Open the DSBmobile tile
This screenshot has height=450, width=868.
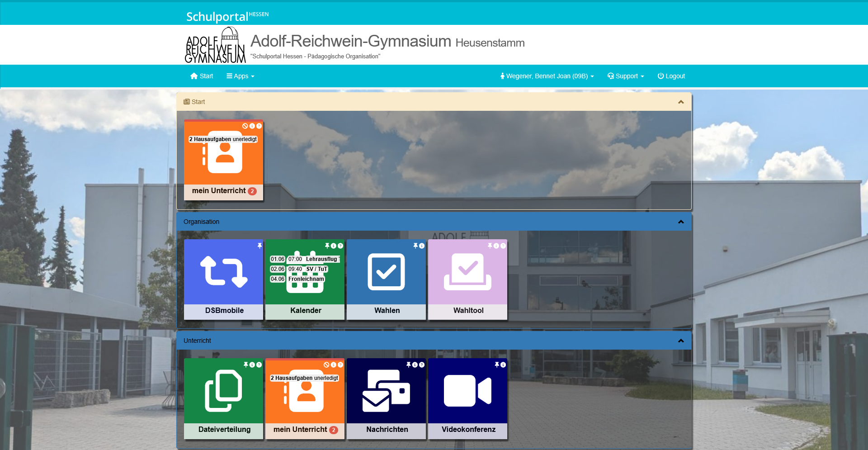pos(223,279)
